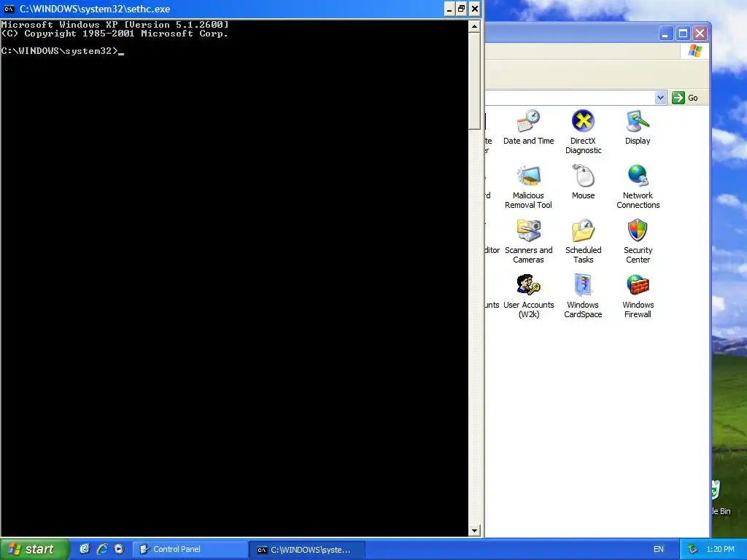Open Malicious Removal Tool icon
Screen dimensions: 747x560
tap(528, 187)
